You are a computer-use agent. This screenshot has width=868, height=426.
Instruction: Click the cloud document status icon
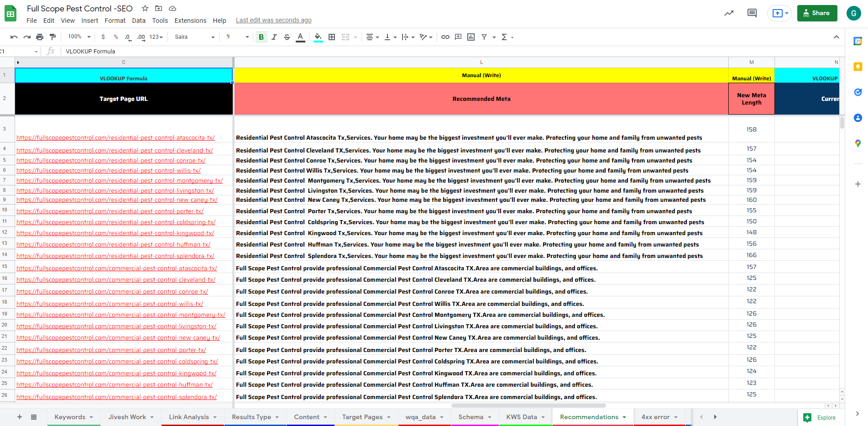coord(172,8)
